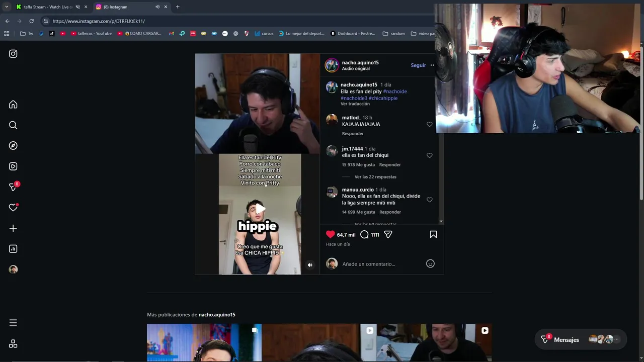
Task: Open nacho.aquino15 profile from header
Action: point(360,62)
